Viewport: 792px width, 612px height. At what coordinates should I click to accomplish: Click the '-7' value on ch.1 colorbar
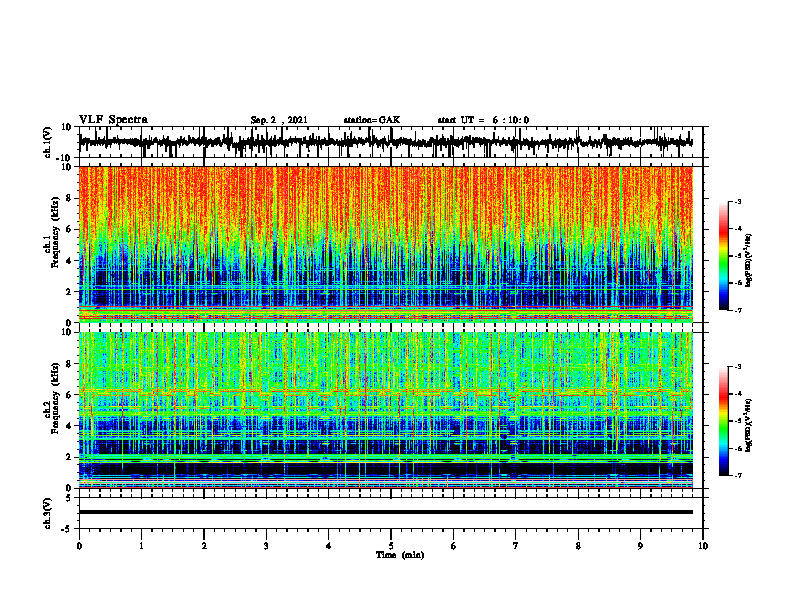click(x=738, y=310)
